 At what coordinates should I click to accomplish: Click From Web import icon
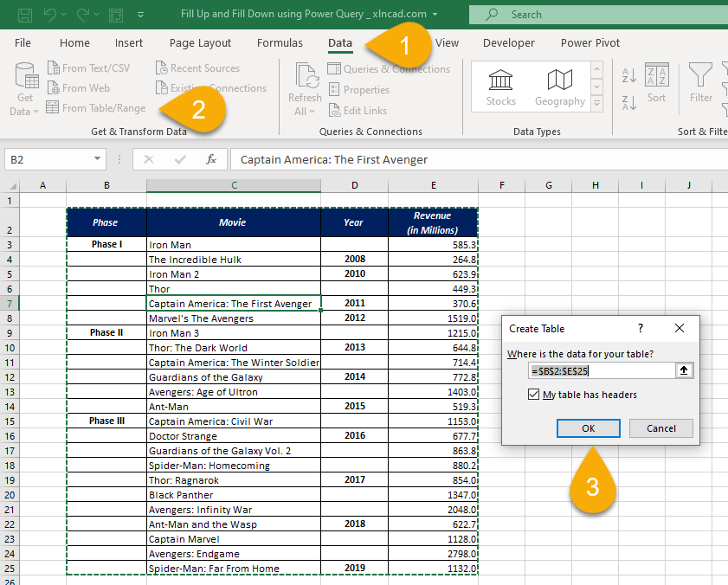[54, 87]
